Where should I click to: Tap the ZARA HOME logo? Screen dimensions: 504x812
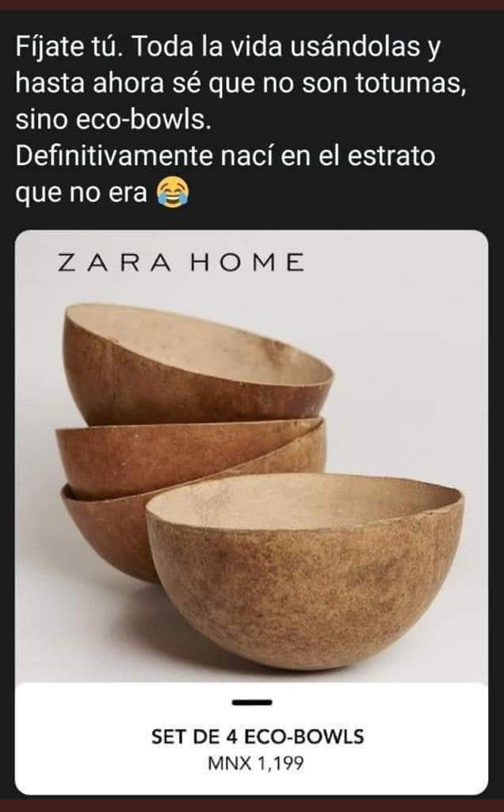(181, 262)
